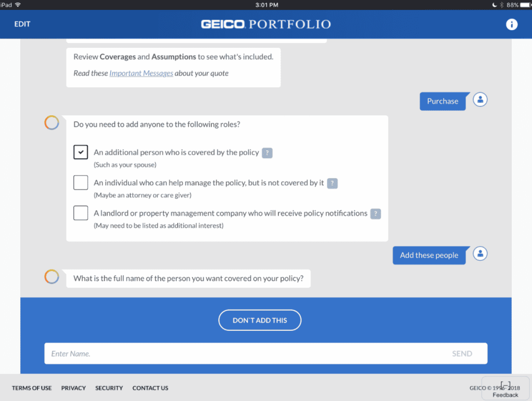The height and width of the screenshot is (401, 532).
Task: Tap the info icon in header
Action: pos(511,24)
